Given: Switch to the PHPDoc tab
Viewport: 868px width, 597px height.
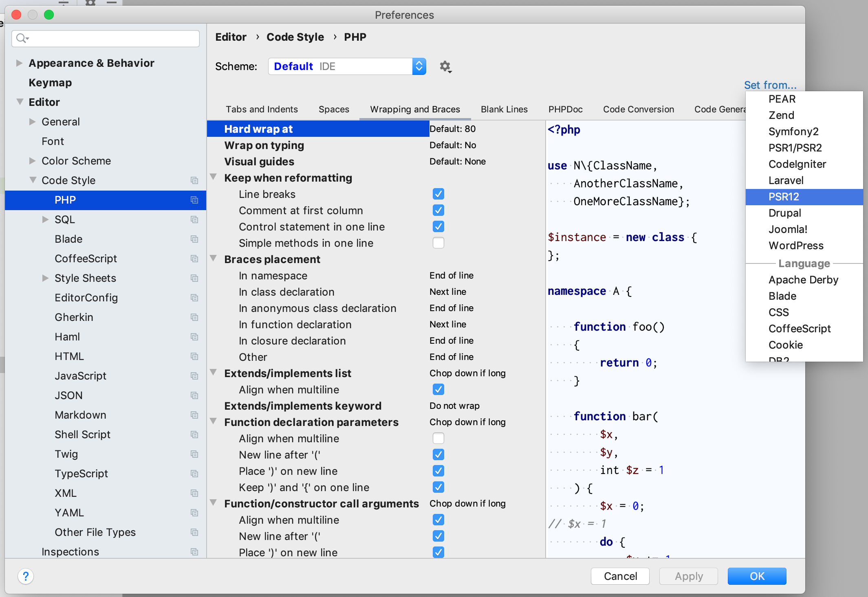Looking at the screenshot, I should point(565,109).
